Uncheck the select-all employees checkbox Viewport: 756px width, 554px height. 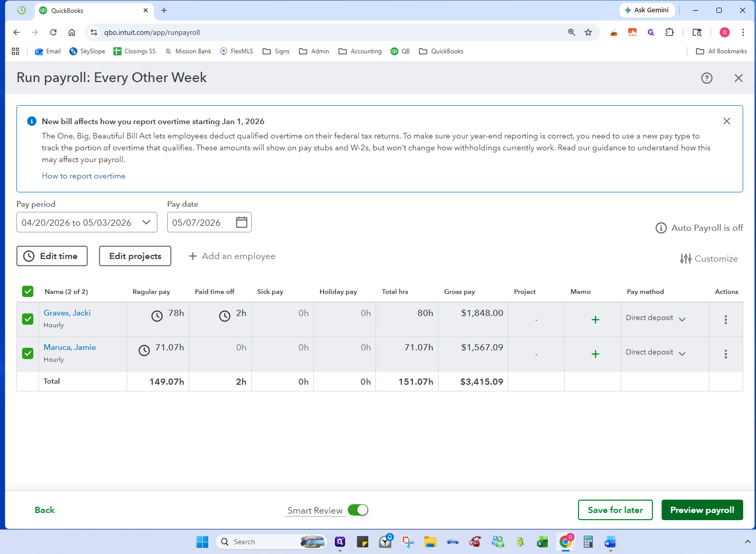point(28,291)
